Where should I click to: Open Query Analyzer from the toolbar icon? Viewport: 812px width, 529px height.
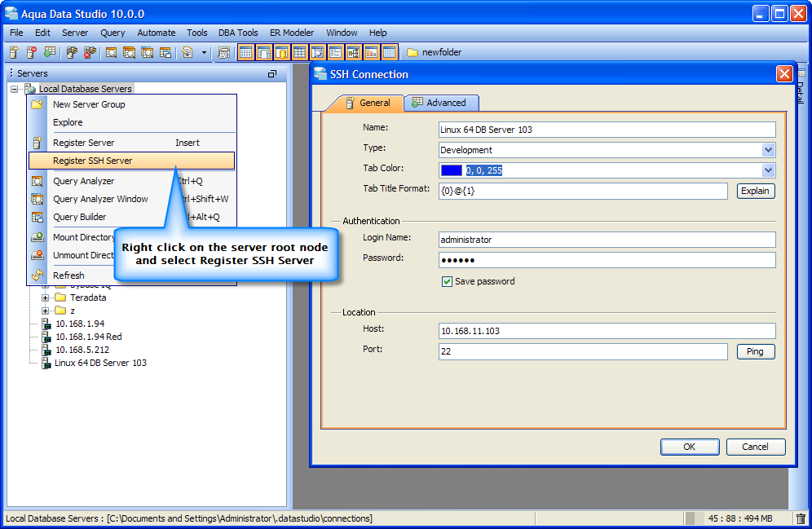111,52
